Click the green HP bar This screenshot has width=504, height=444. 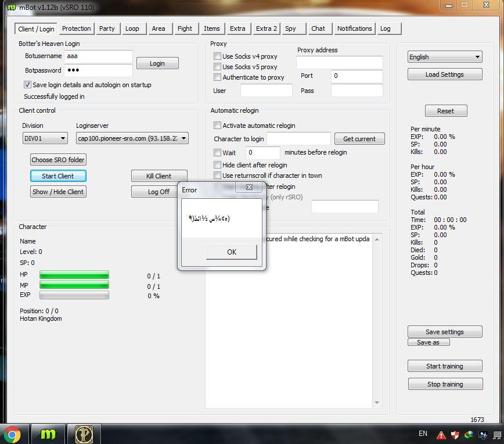[74, 274]
